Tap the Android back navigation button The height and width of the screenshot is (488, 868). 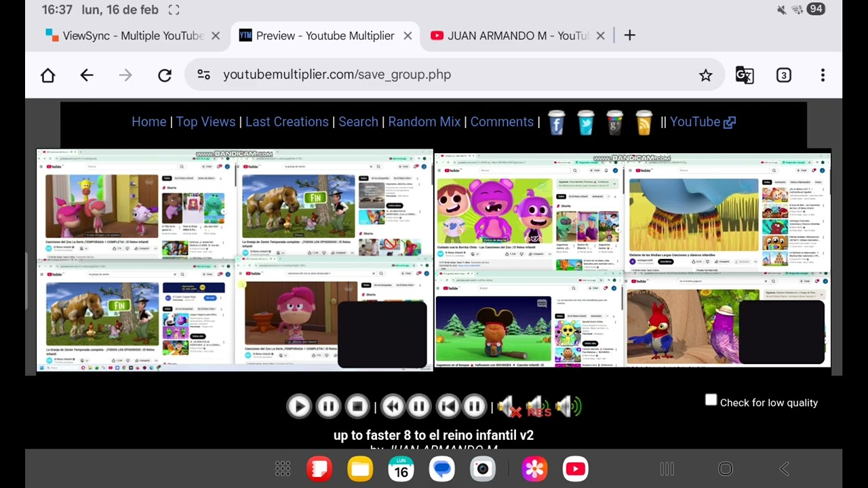pyautogui.click(x=785, y=468)
